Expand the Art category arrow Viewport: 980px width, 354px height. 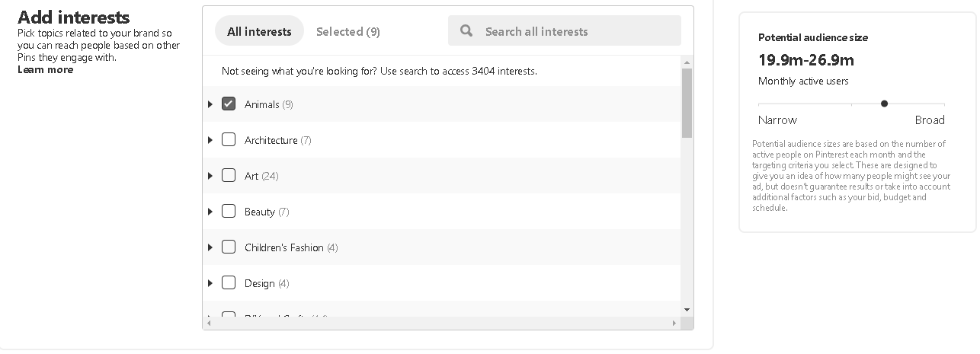[210, 176]
